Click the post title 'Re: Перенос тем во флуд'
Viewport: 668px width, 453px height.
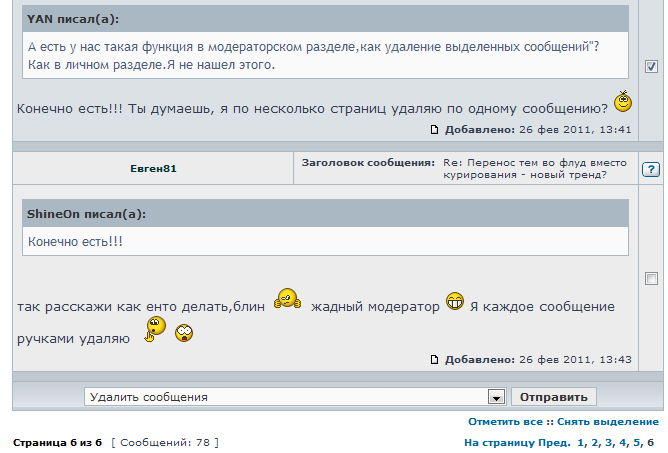[x=535, y=169]
